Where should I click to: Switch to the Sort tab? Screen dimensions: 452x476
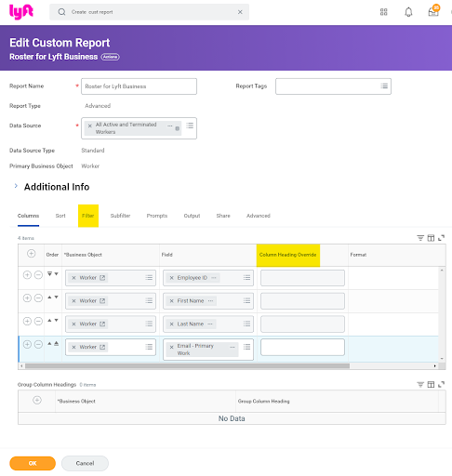tap(60, 216)
